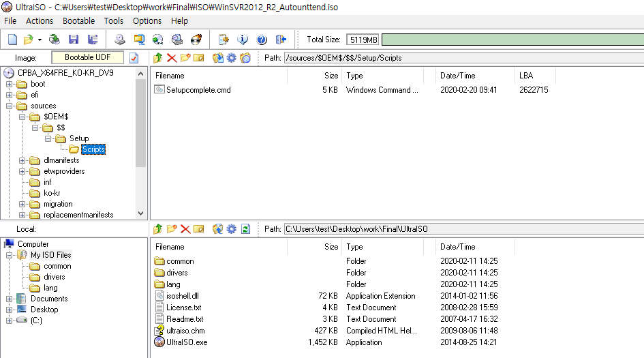Viewport: 644px width, 358px height.
Task: Click the Bootable UDF image type button
Action: pos(87,57)
